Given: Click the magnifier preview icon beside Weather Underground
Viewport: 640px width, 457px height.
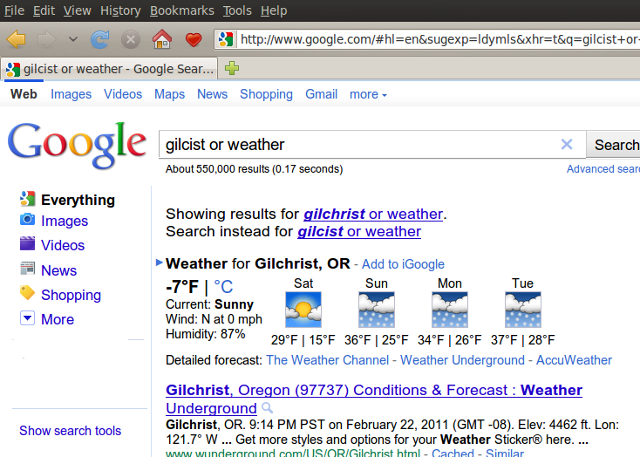Looking at the screenshot, I should click(x=266, y=409).
